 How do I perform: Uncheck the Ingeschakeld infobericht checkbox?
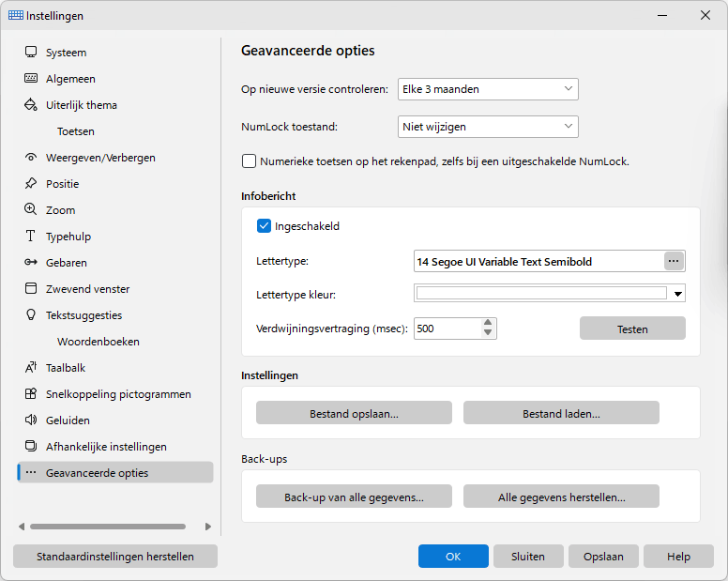(x=264, y=226)
